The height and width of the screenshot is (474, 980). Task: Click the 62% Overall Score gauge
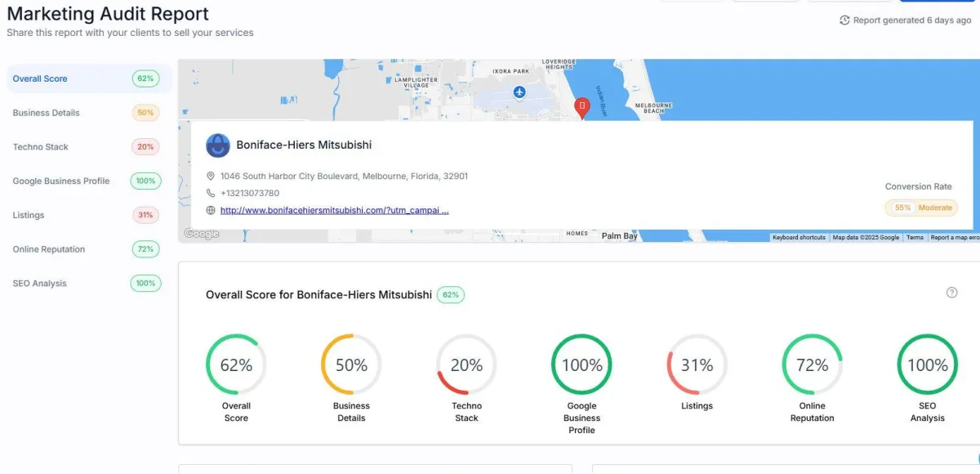coord(236,364)
